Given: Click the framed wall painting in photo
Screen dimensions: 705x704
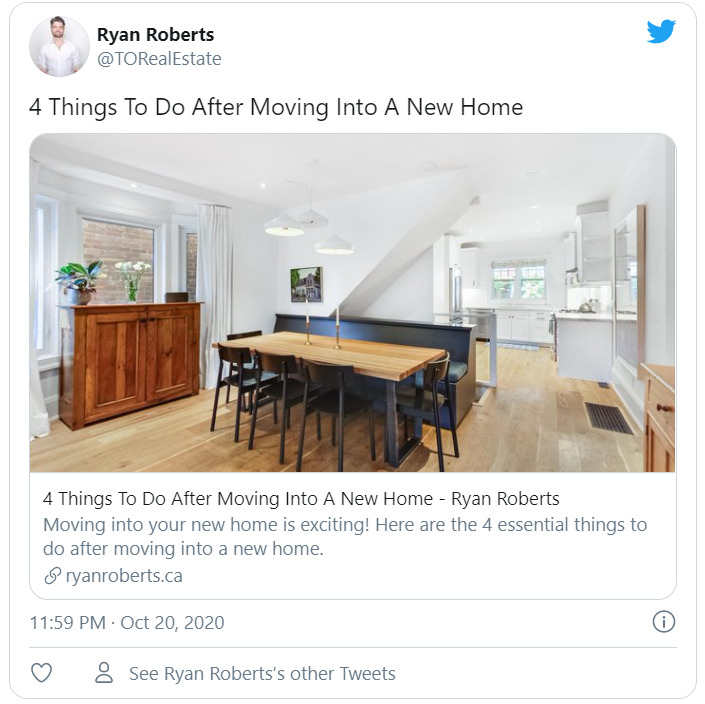Looking at the screenshot, I should coord(306,284).
